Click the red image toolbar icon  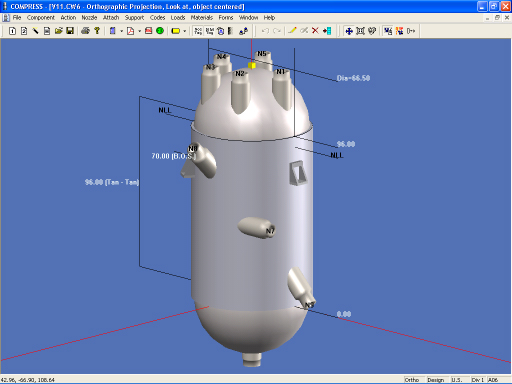point(149,31)
